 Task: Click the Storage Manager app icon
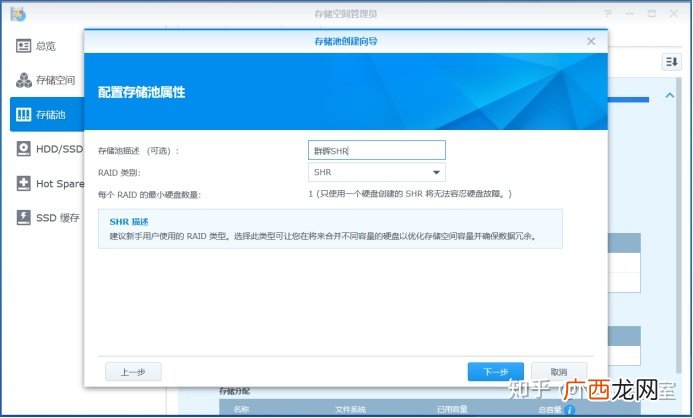tap(18, 14)
